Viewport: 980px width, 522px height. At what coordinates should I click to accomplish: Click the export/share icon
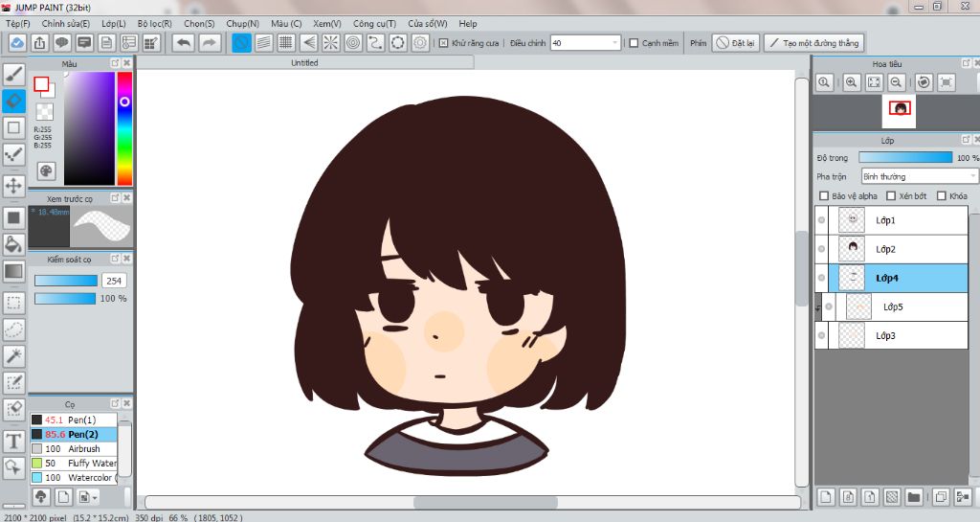[39, 43]
